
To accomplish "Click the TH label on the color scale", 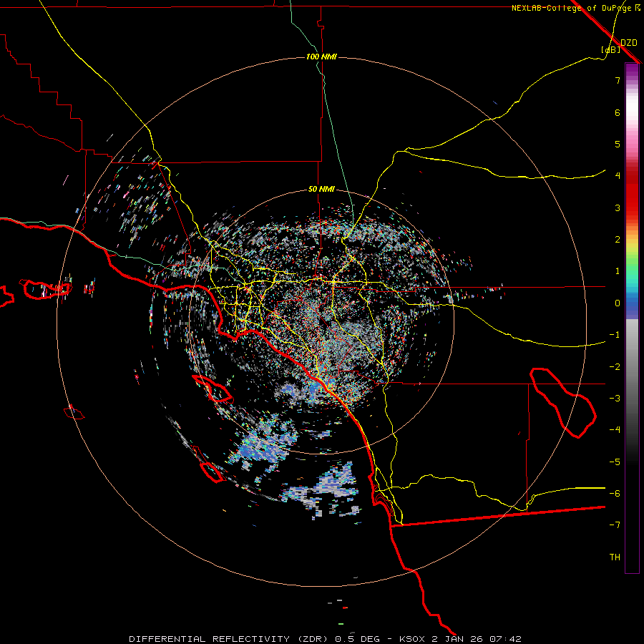I will pyautogui.click(x=615, y=557).
